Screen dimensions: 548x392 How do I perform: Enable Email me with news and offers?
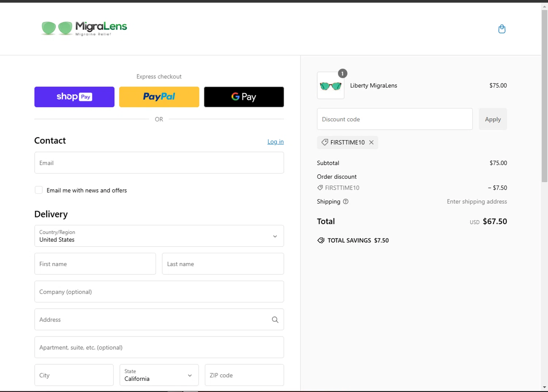click(39, 190)
